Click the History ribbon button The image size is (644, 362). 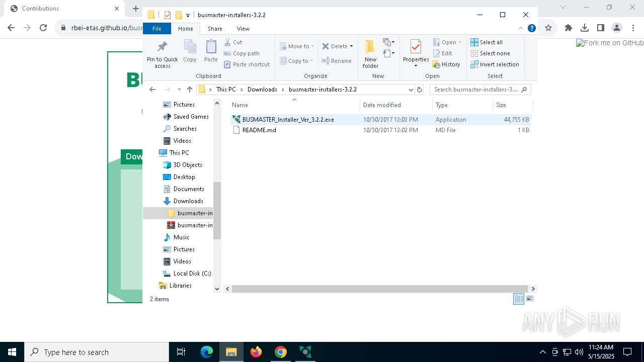click(x=446, y=64)
